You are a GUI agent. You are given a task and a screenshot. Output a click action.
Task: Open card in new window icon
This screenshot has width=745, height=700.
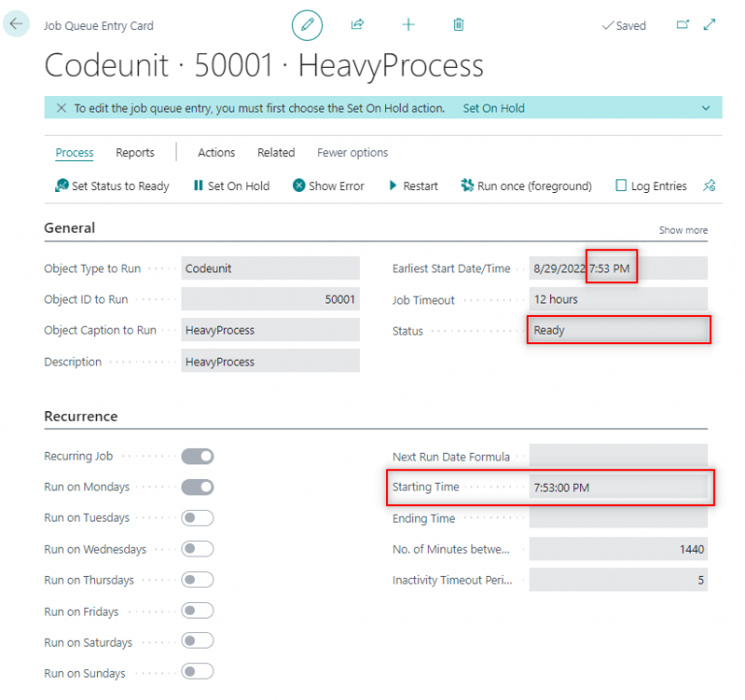click(683, 25)
